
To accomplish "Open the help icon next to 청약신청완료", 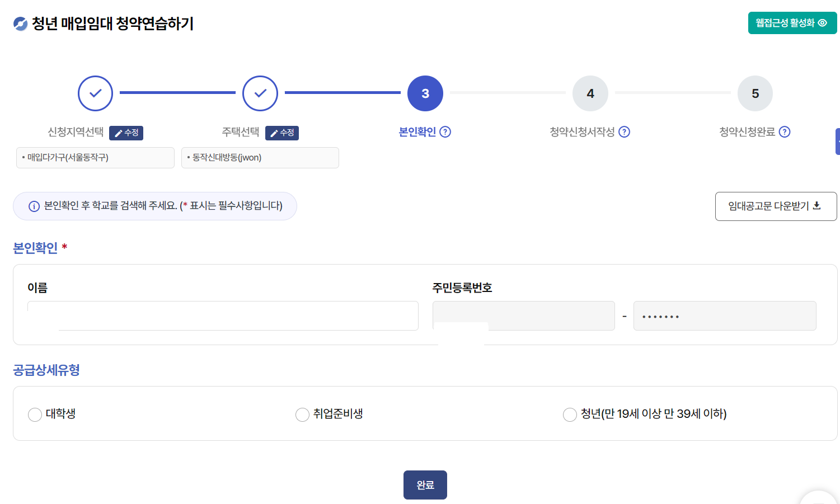I will [x=785, y=132].
